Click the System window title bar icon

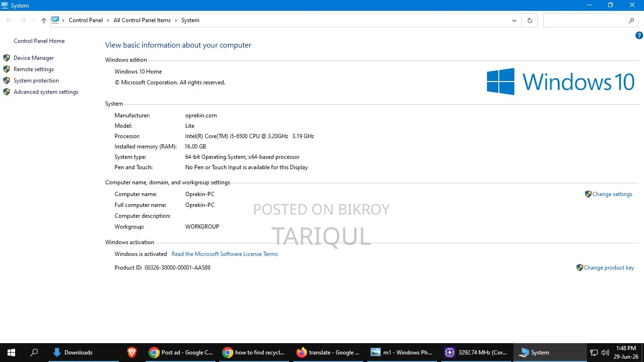tap(5, 5)
